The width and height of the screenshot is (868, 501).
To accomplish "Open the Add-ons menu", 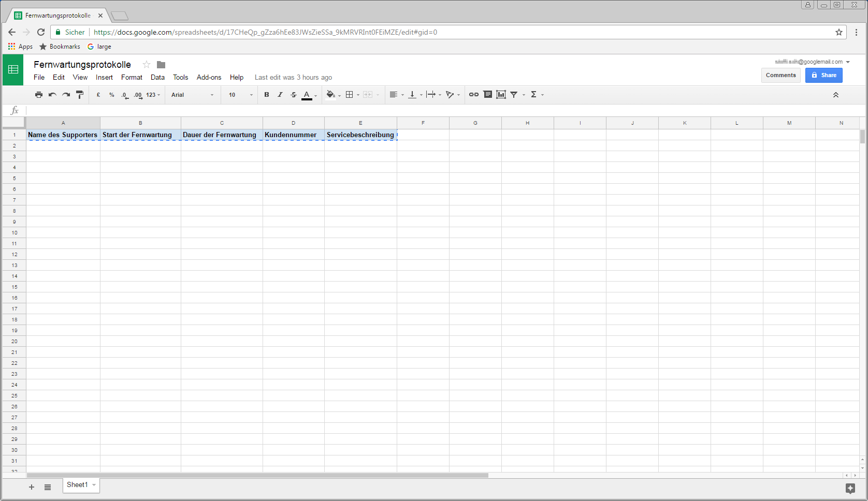I will tap(209, 77).
